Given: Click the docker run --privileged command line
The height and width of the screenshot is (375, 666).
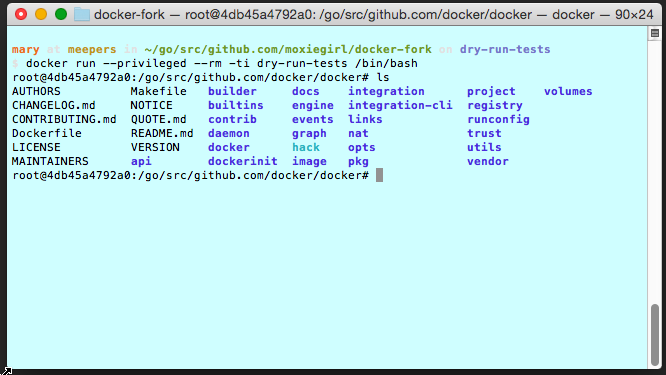Looking at the screenshot, I should [x=222, y=63].
